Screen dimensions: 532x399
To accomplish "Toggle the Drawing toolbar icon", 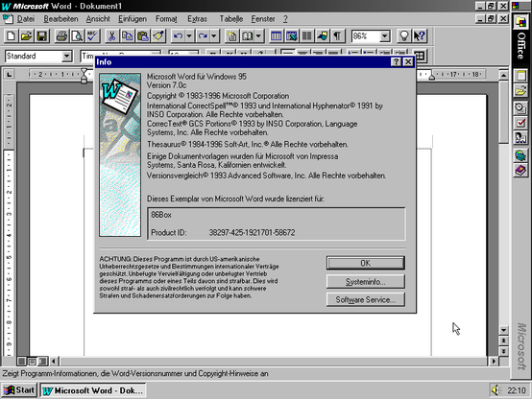I will tap(323, 35).
